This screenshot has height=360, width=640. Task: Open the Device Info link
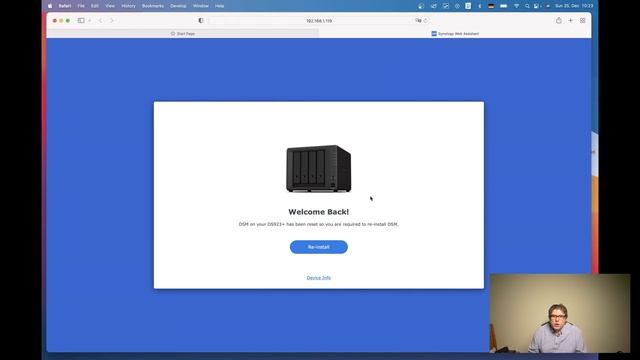tap(319, 278)
